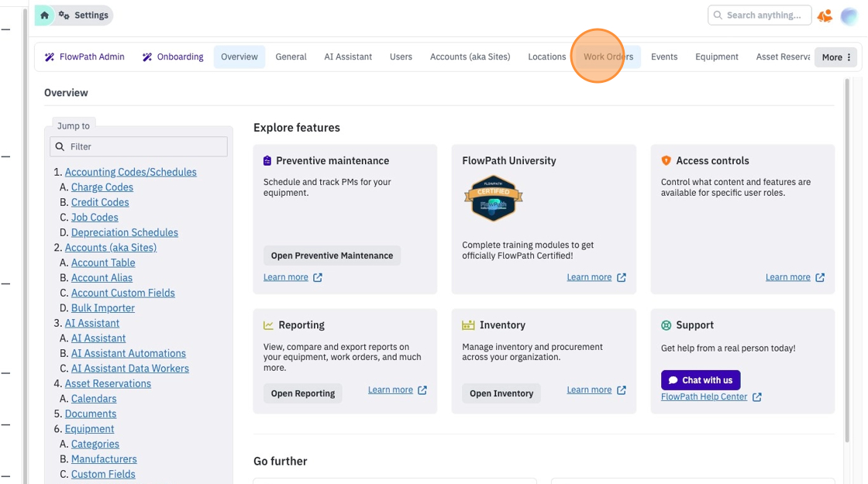This screenshot has height=484, width=868.
Task: Click the chat bubble icon in Chat button
Action: click(x=673, y=380)
